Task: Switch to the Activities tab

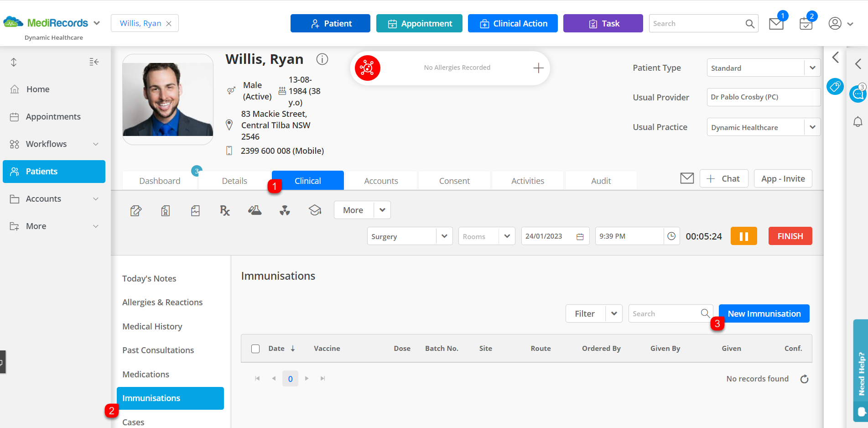Action: point(528,181)
